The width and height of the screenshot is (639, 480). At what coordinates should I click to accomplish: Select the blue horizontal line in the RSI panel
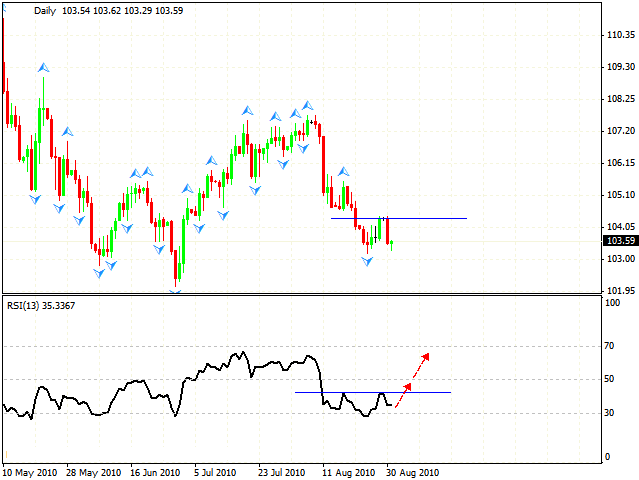(x=373, y=392)
